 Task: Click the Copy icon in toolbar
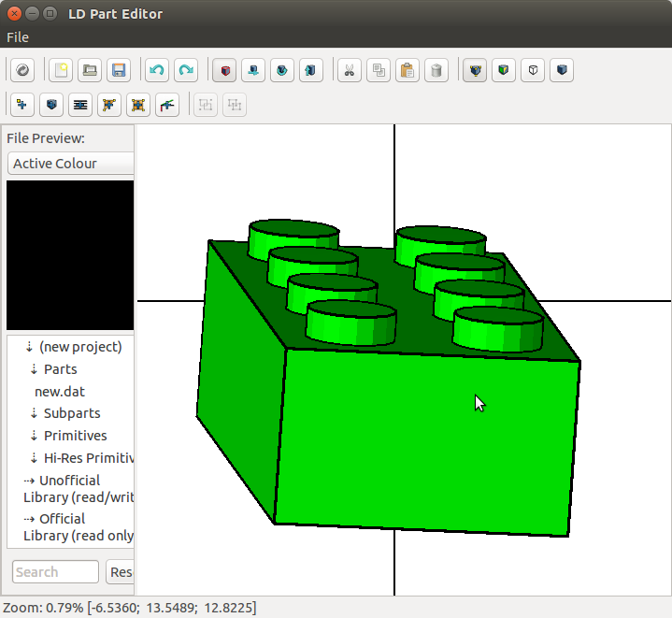point(378,70)
